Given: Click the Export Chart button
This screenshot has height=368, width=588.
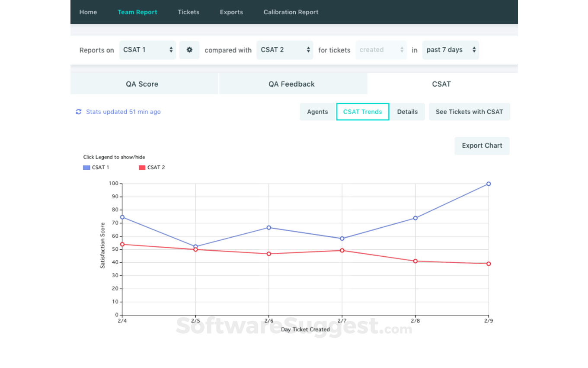Looking at the screenshot, I should coord(482,146).
